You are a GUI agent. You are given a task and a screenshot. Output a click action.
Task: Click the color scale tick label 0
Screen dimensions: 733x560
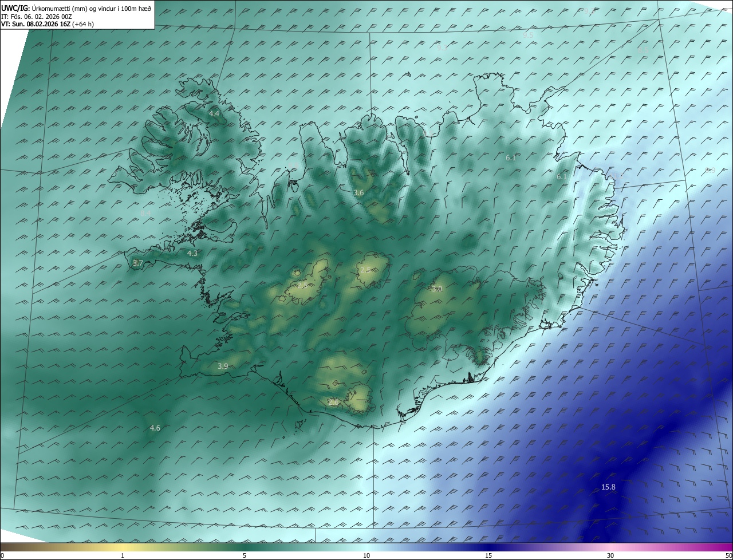(2, 555)
